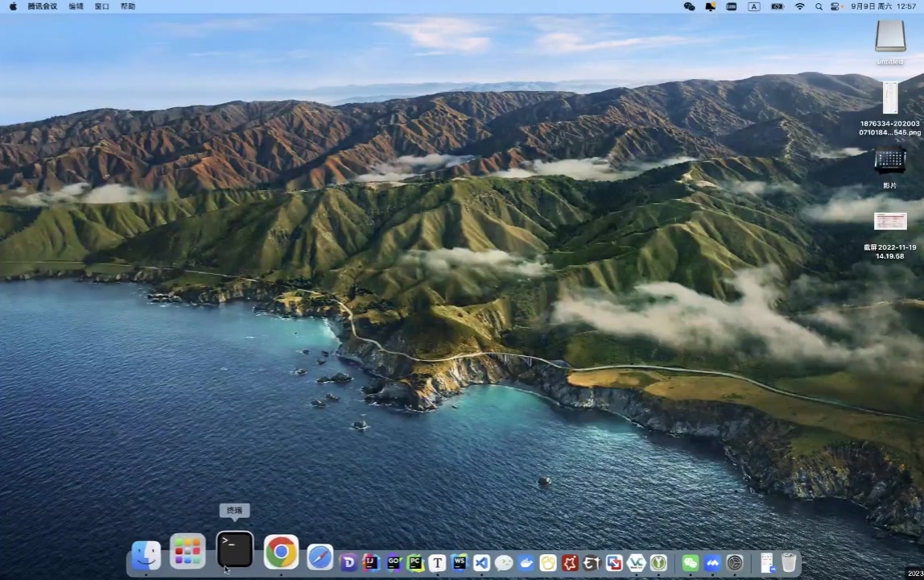Open Launchpad from the Dock
This screenshot has height=580, width=924.
[188, 552]
